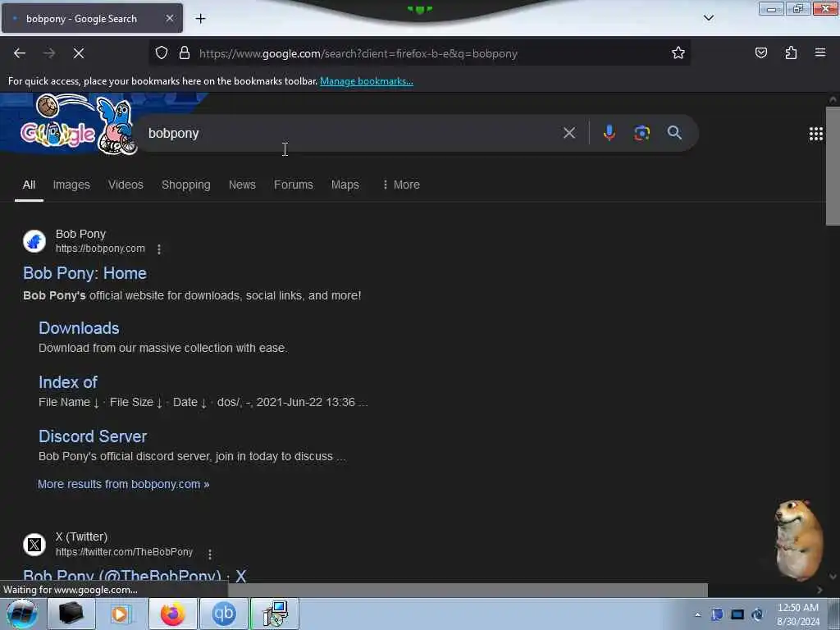Switch to the News tab
The height and width of the screenshot is (630, 840).
(242, 185)
